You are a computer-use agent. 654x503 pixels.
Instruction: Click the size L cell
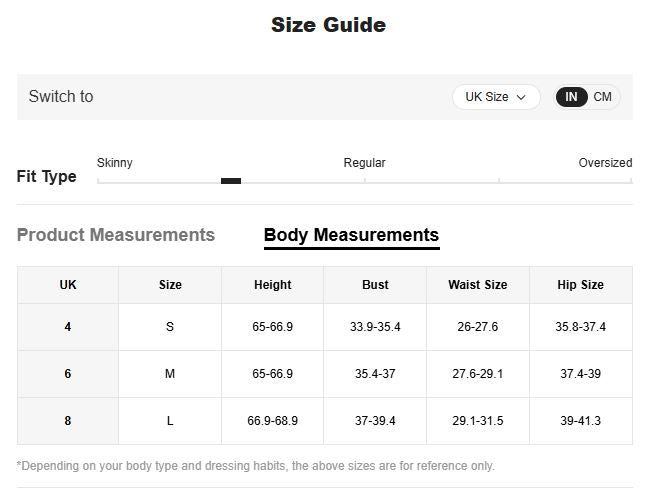point(170,421)
